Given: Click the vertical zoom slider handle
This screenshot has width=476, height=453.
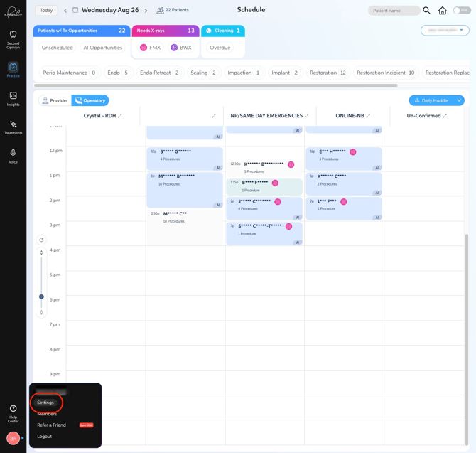Looking at the screenshot, I should [x=41, y=297].
